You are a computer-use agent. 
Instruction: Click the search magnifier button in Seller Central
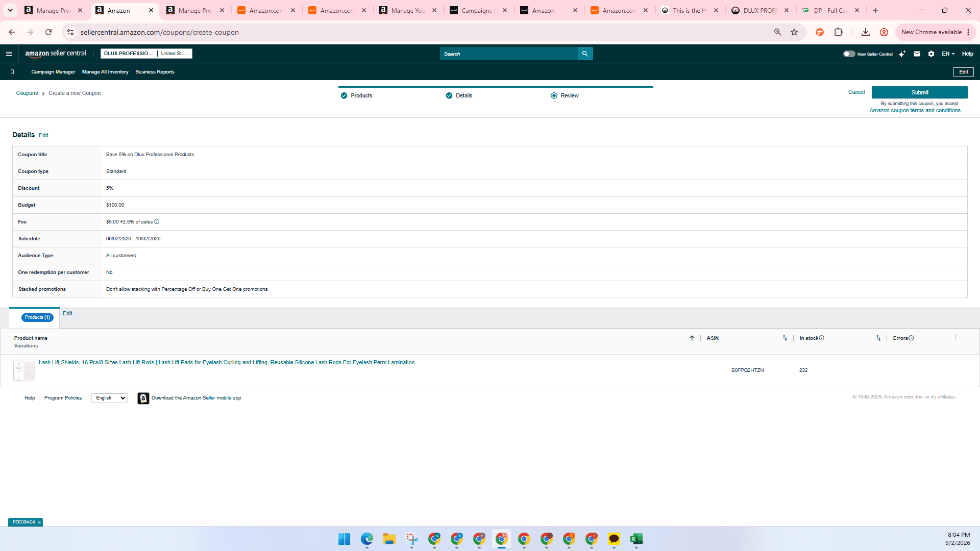point(585,54)
